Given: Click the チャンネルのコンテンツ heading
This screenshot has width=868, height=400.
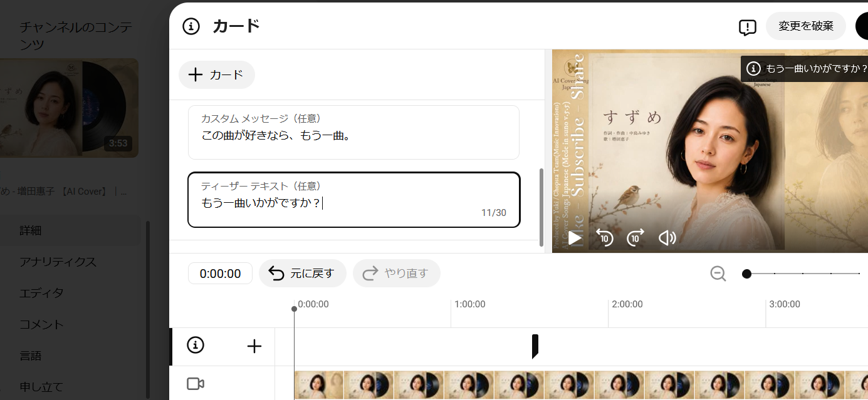Looking at the screenshot, I should tap(76, 36).
